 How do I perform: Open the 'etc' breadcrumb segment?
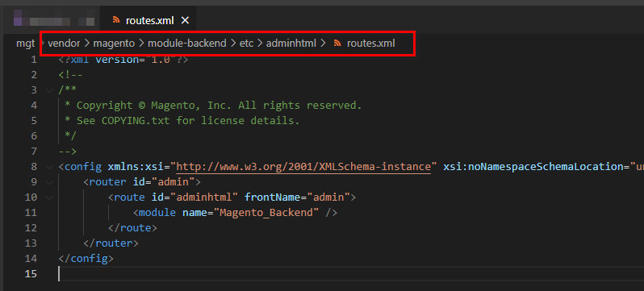tap(246, 43)
